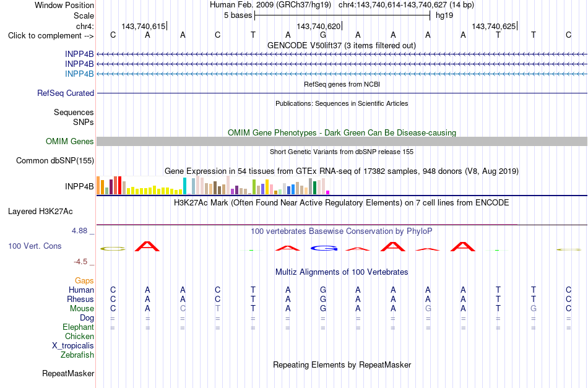Image resolution: width=588 pixels, height=388 pixels.
Task: Select the Rhesus alignment row label
Action: coord(80,299)
